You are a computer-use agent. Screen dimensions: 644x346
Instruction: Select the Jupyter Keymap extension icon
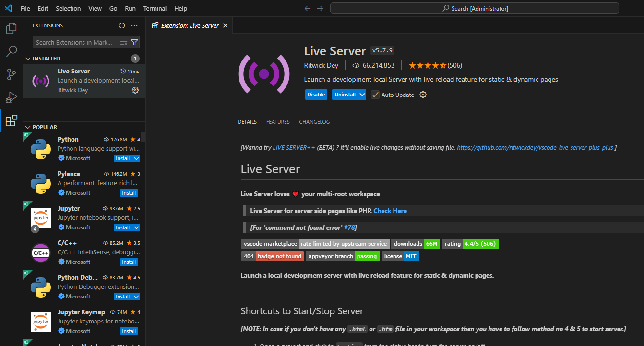click(41, 322)
